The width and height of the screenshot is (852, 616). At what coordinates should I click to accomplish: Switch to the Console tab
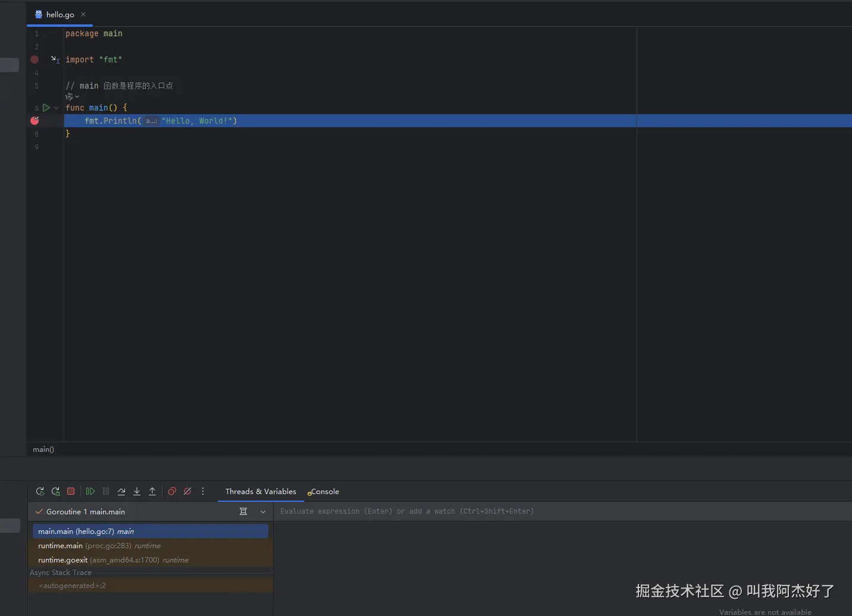(x=324, y=492)
